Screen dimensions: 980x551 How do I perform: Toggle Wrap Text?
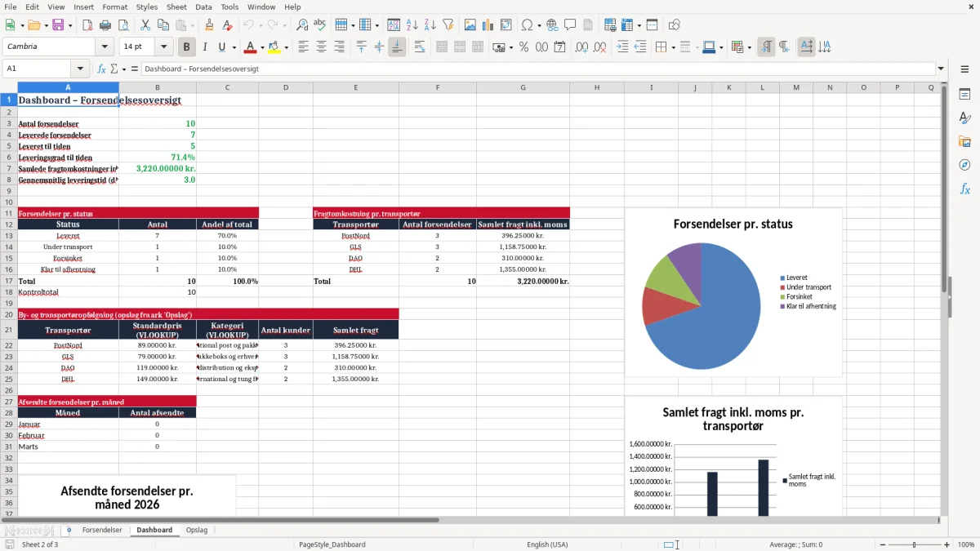[x=419, y=47]
